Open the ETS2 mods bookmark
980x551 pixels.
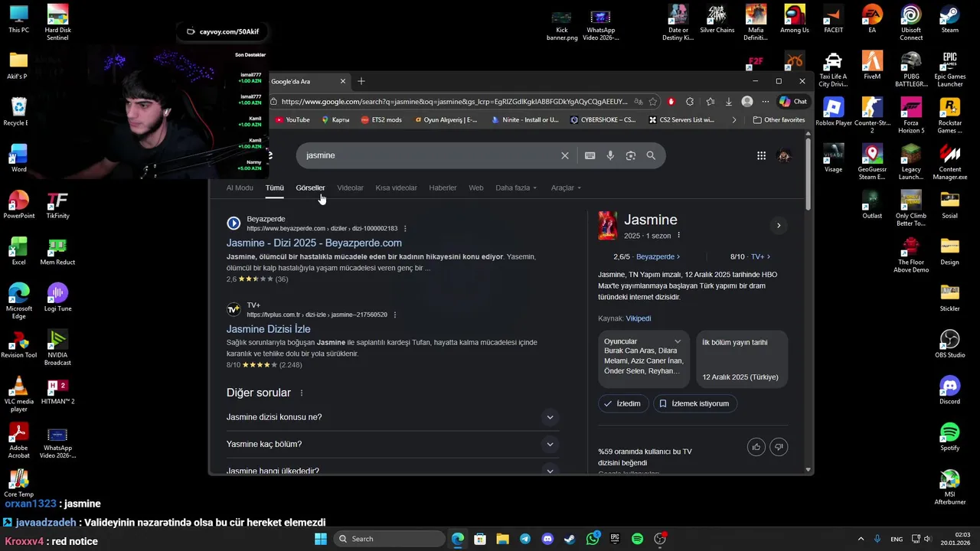[381, 119]
